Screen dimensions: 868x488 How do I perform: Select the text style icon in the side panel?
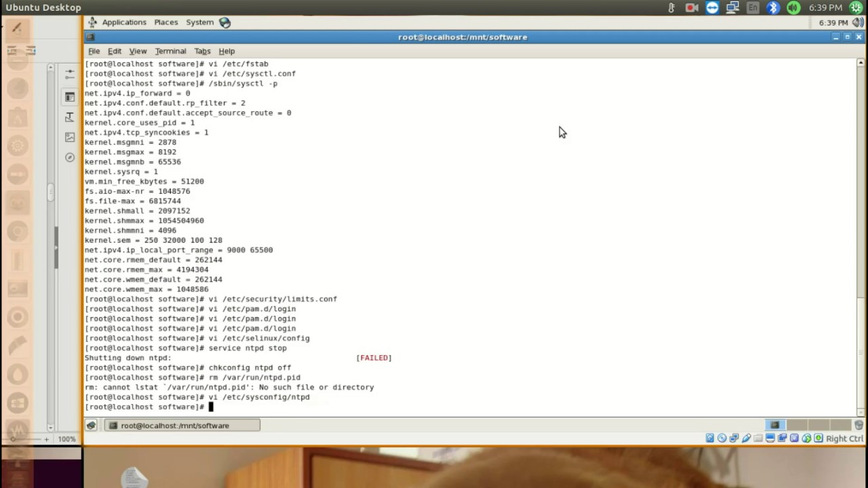pyautogui.click(x=70, y=117)
